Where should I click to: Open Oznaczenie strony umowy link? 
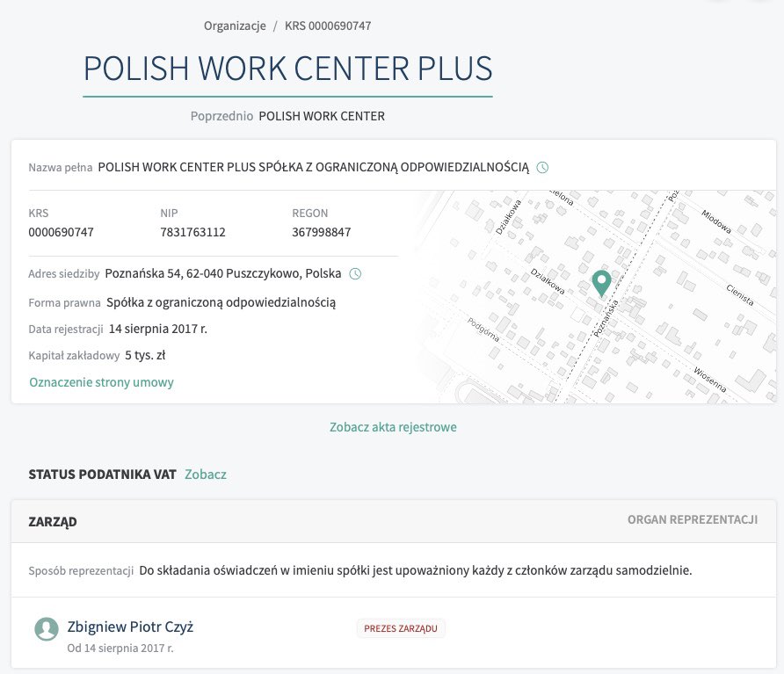[101, 382]
